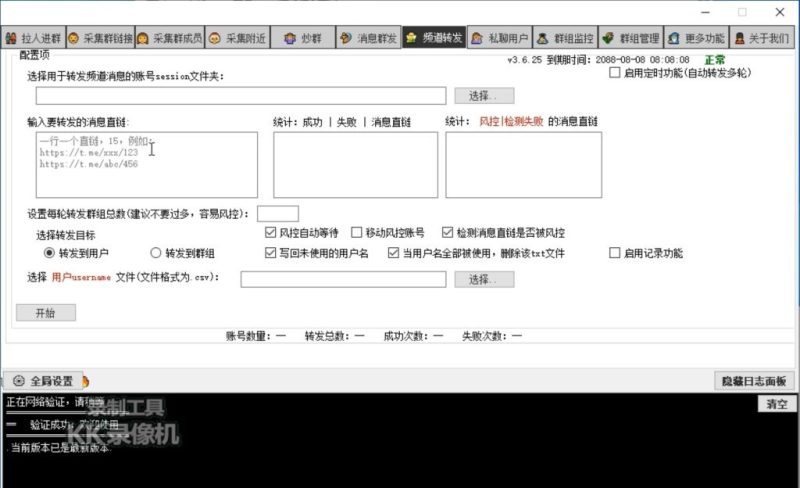Click the 失败次数 status text
The width and height of the screenshot is (800, 488).
pyautogui.click(x=492, y=336)
